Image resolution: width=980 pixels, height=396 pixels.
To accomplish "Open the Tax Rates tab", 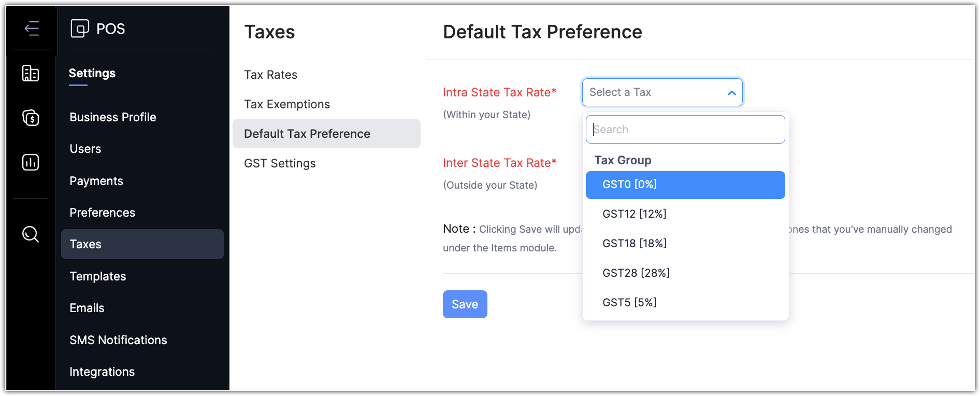I will (270, 75).
